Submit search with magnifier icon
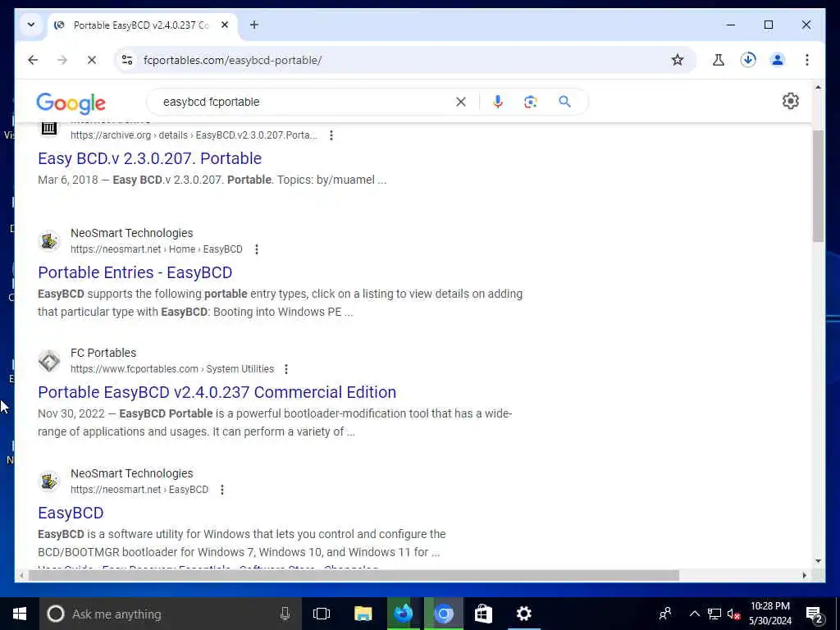The height and width of the screenshot is (630, 840). pos(564,102)
